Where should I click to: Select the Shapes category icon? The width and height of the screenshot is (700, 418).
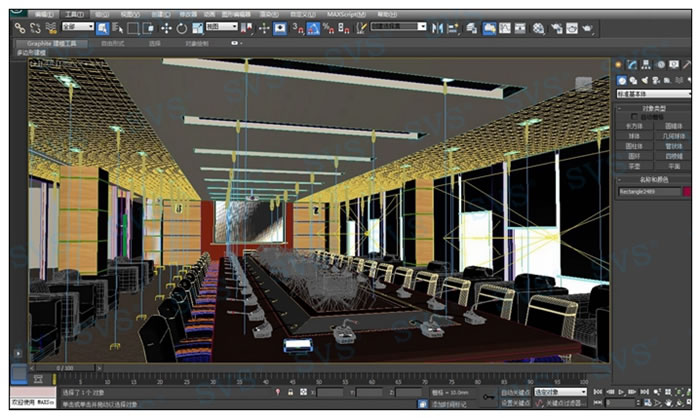[x=632, y=80]
